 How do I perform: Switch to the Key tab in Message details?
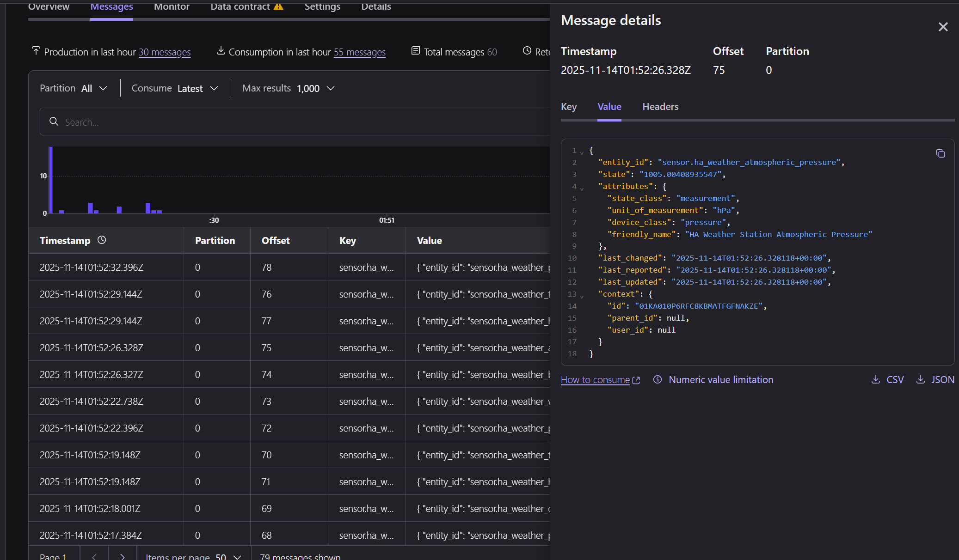569,107
